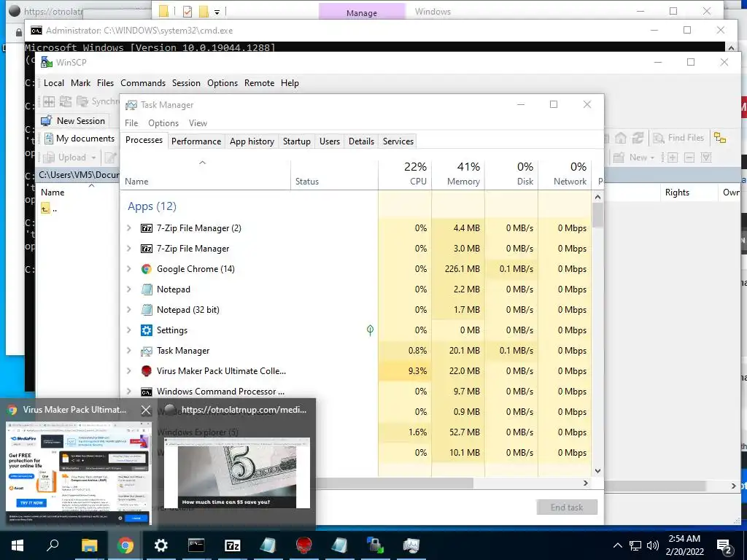Open notification center icon
Screen dimensions: 747x560
tap(724, 546)
